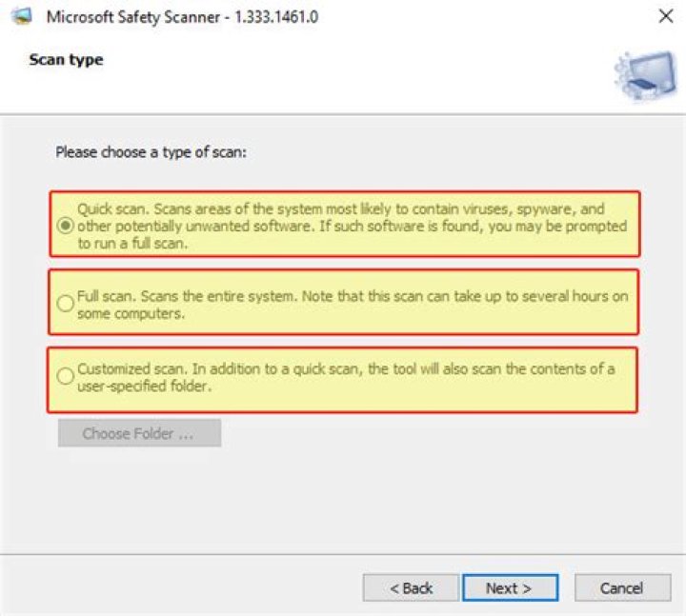
Task: Click the Quick scan description text
Action: [353, 226]
